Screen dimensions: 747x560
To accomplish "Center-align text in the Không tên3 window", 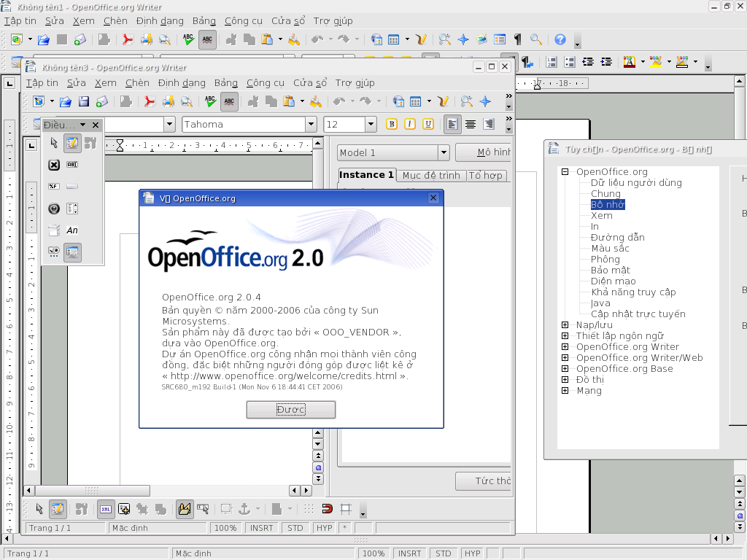I will click(471, 124).
